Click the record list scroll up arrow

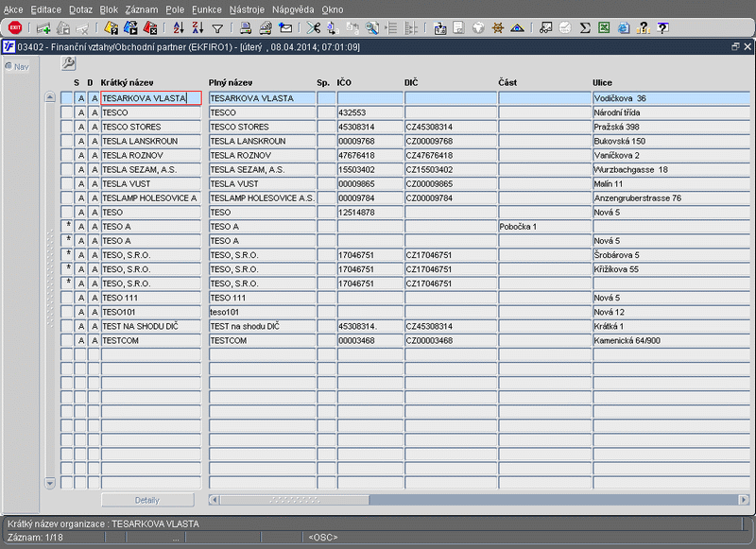pyautogui.click(x=50, y=97)
